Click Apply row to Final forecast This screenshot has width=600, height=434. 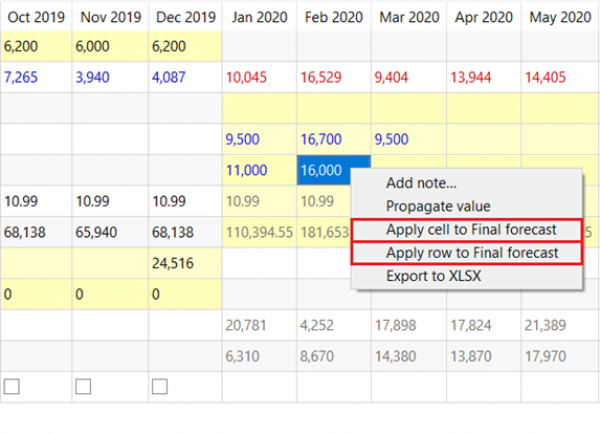pos(468,253)
